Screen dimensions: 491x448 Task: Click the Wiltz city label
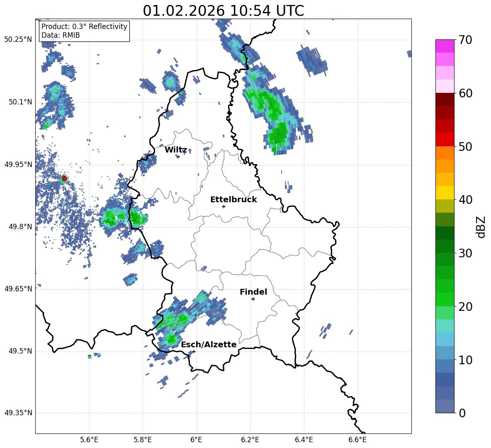[x=176, y=150]
